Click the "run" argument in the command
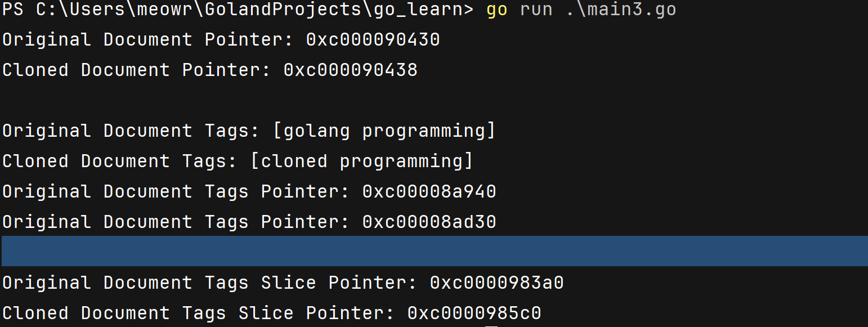The height and width of the screenshot is (327, 868). [536, 10]
